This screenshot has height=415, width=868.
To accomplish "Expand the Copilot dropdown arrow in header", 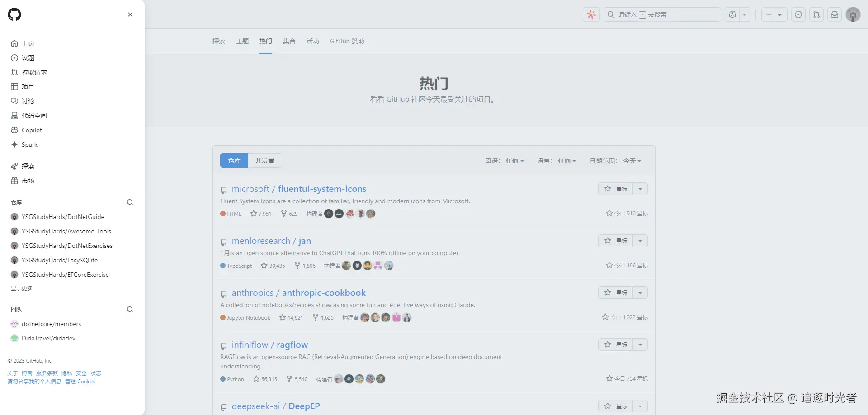I will (745, 14).
